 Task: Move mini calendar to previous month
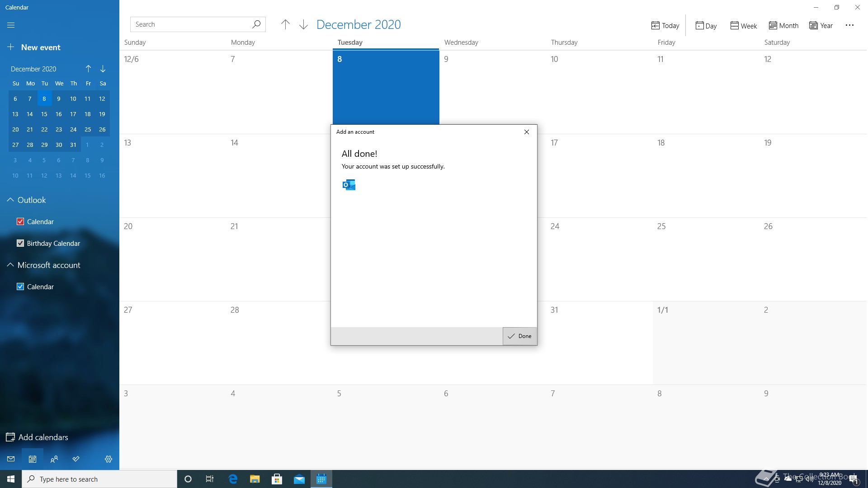pos(88,69)
